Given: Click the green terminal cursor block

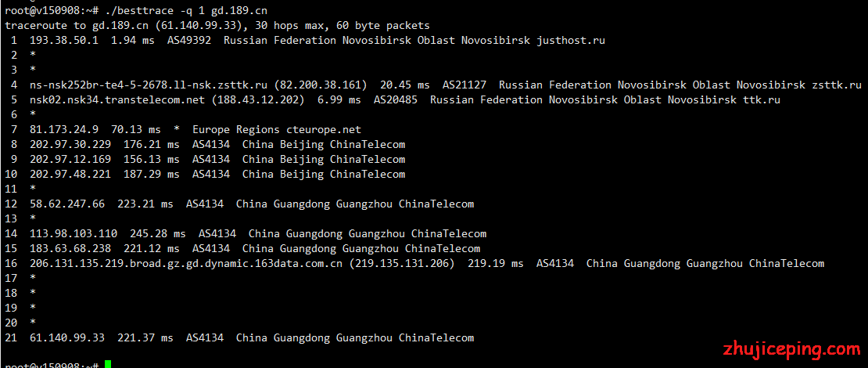Looking at the screenshot, I should click(x=108, y=364).
